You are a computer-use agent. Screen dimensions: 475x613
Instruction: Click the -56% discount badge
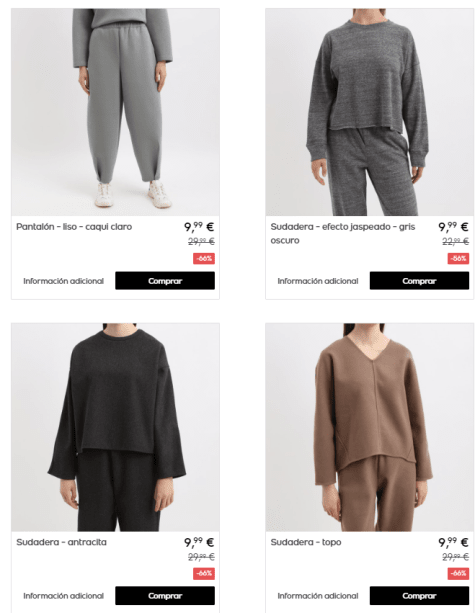click(x=458, y=258)
